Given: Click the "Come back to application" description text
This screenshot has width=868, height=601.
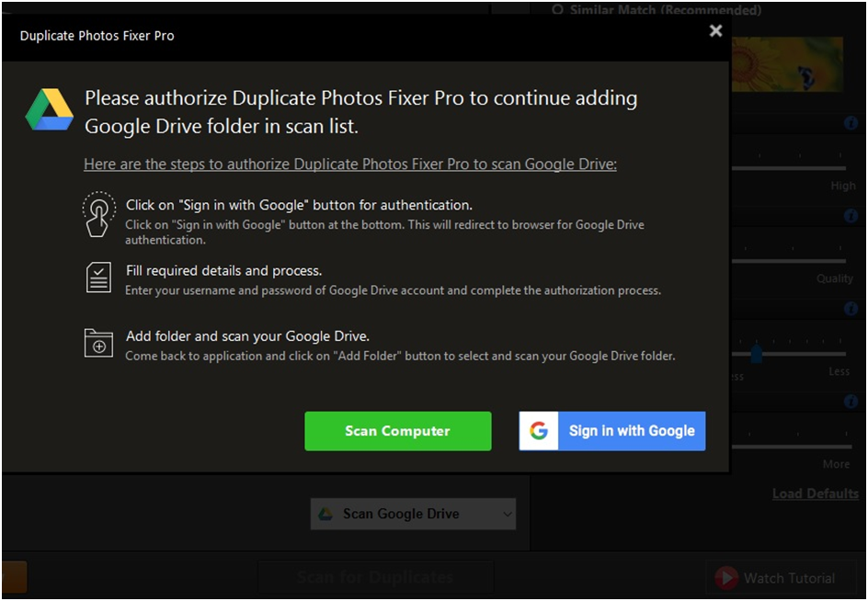Looking at the screenshot, I should click(400, 356).
